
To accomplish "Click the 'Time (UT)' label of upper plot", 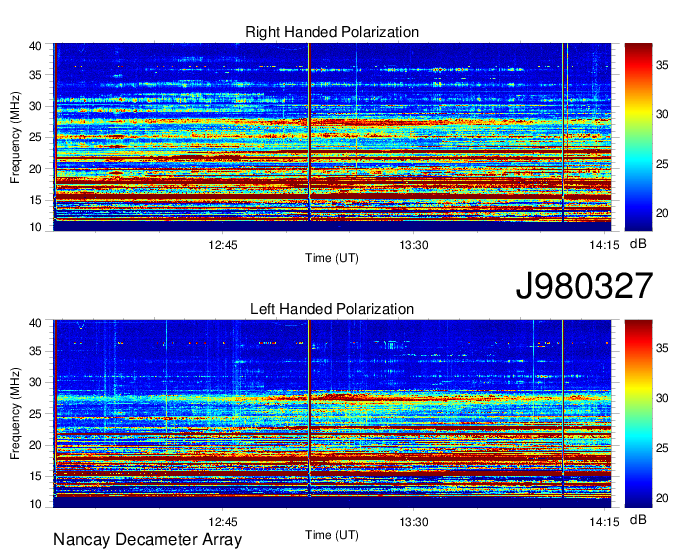I will [332, 258].
